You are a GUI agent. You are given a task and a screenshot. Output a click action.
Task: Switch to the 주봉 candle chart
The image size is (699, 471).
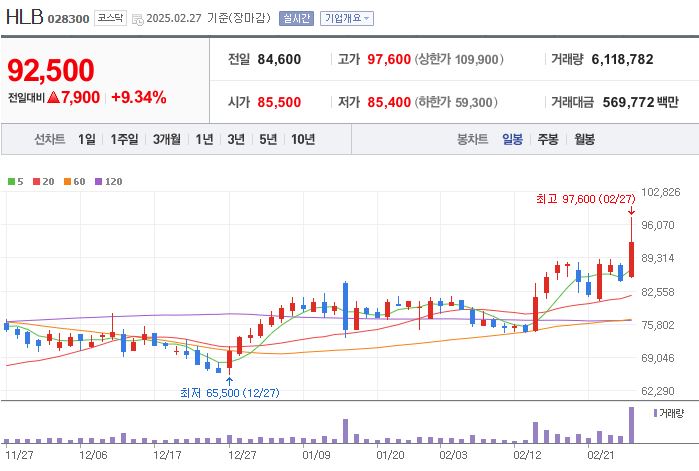point(548,139)
